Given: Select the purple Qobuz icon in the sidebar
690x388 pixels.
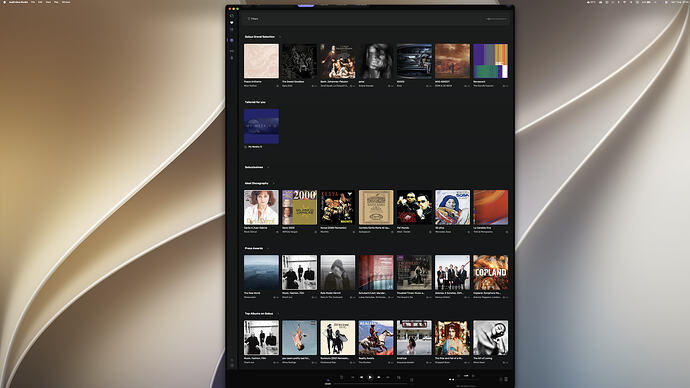Looking at the screenshot, I should point(232,40).
